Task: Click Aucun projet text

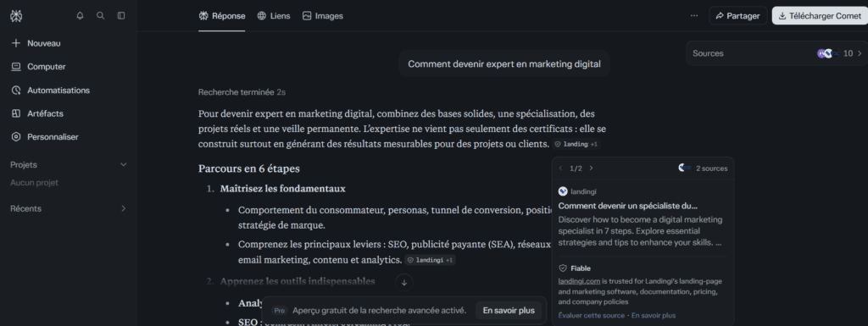Action: (x=34, y=183)
